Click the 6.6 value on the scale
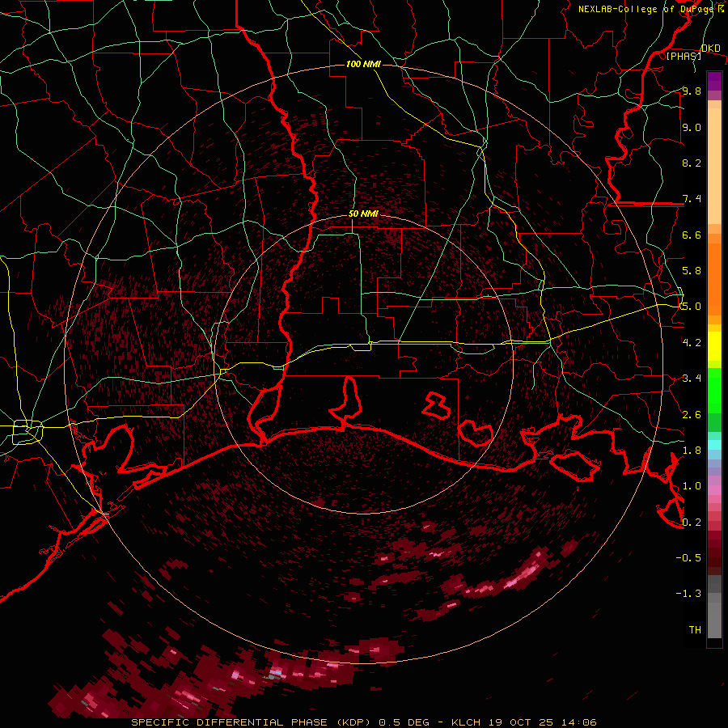 click(x=692, y=235)
